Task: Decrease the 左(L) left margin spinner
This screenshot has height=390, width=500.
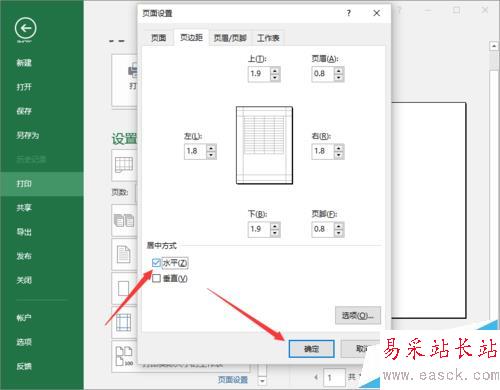Action: click(x=211, y=155)
